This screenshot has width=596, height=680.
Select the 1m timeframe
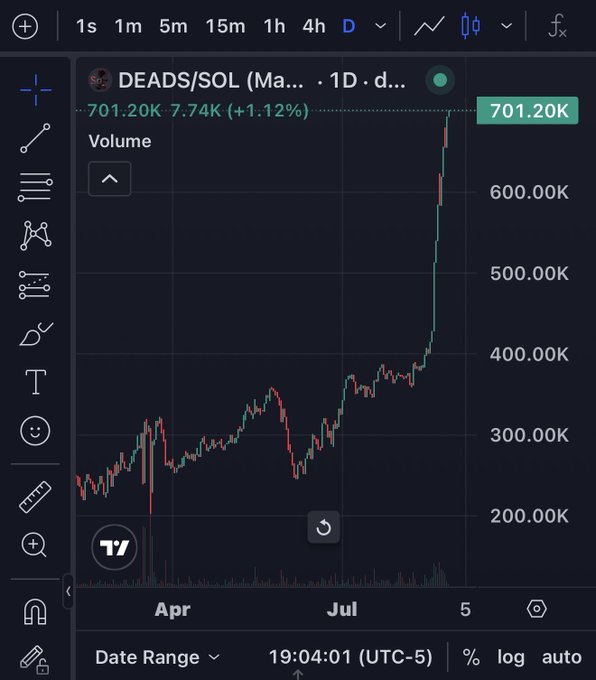(x=128, y=26)
